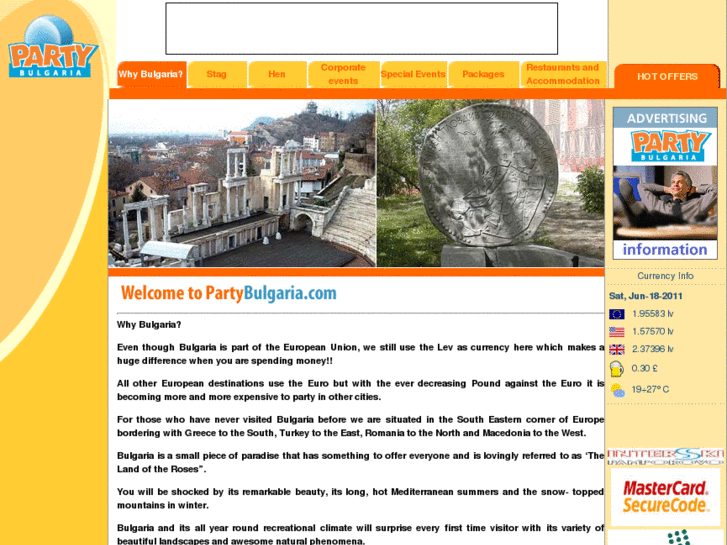
Task: Click the green dotted logo at the bottom right
Action: tap(679, 538)
